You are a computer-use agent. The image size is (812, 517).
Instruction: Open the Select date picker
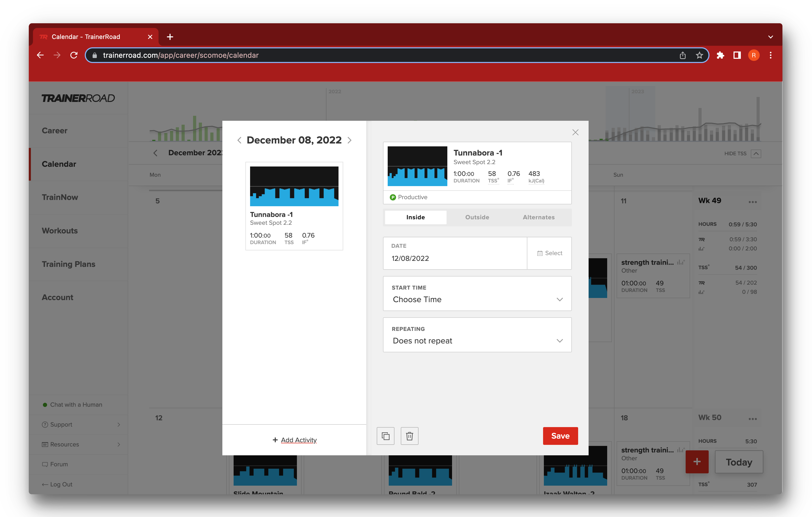pyautogui.click(x=549, y=253)
